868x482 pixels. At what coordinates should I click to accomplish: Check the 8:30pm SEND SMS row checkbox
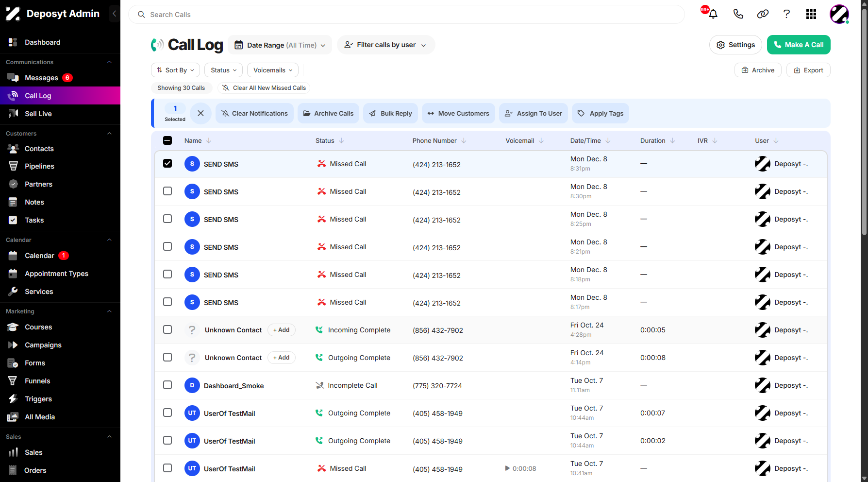point(167,191)
